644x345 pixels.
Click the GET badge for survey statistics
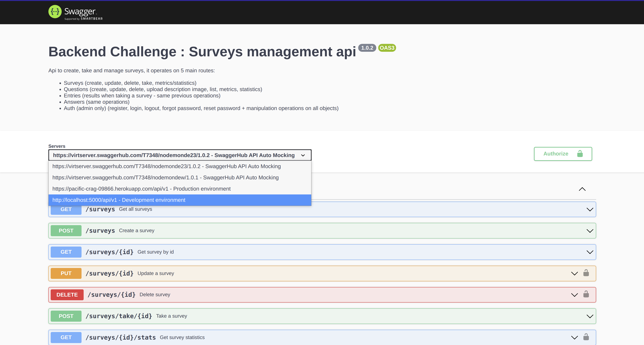[x=66, y=337]
